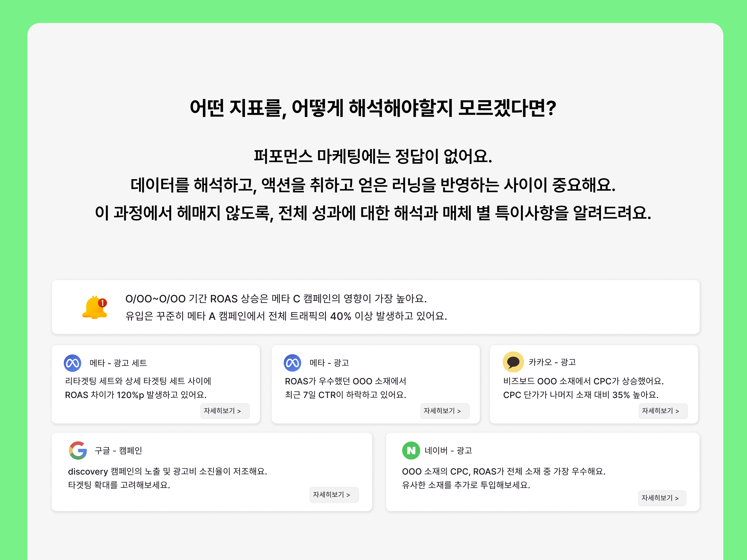
Task: Click the text 유사한 소재를 추가로 투입해보세요.
Action: point(466,485)
